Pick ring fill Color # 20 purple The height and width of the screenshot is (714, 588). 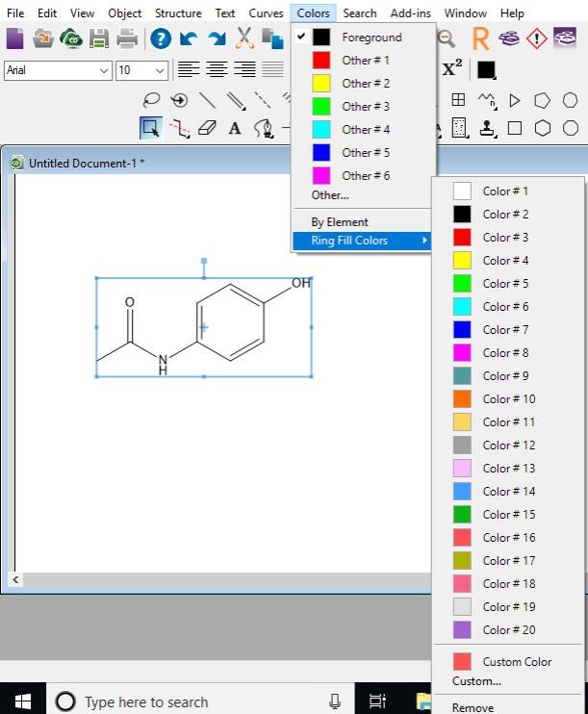(508, 630)
